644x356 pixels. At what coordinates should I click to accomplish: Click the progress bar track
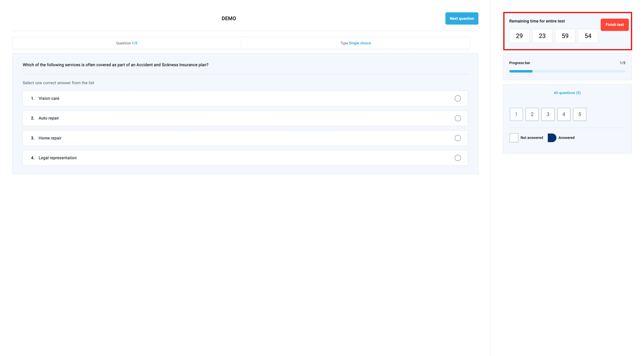pyautogui.click(x=567, y=71)
